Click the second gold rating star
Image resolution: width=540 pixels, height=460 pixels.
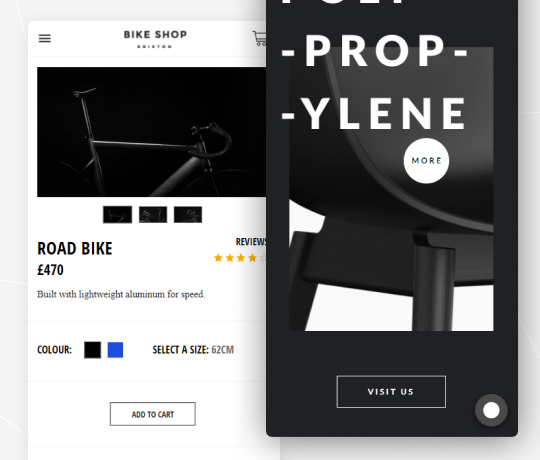coord(230,258)
